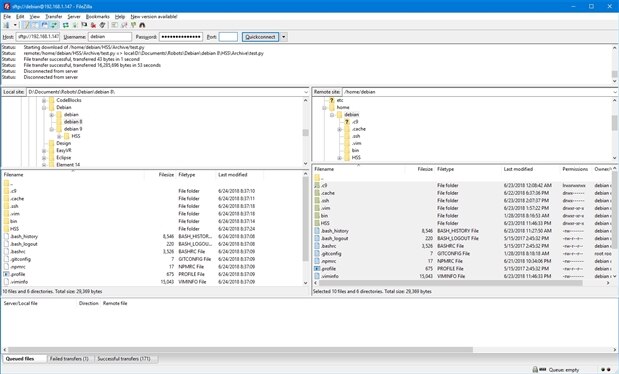Open the View menu
Screen dimensions: 619x374
click(35, 17)
